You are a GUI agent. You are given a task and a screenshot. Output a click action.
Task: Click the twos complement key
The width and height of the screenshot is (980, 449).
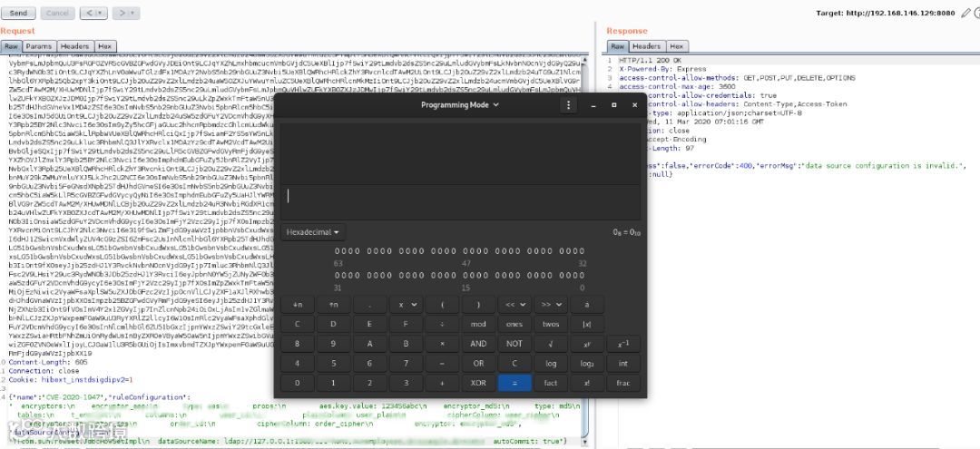pyautogui.click(x=551, y=324)
